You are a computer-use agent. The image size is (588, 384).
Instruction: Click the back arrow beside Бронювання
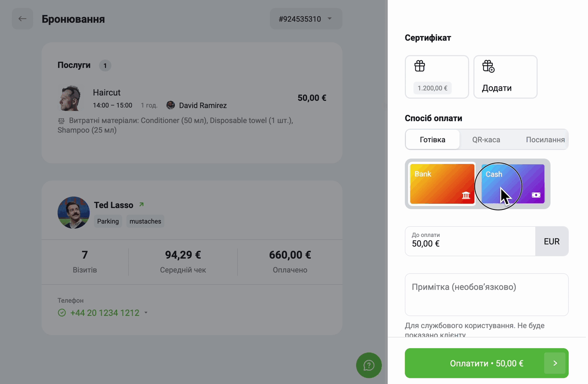tap(22, 19)
